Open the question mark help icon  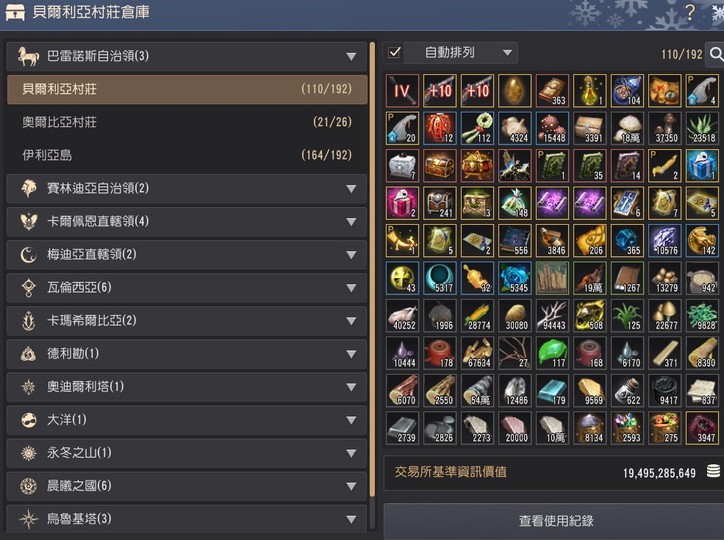(690, 12)
